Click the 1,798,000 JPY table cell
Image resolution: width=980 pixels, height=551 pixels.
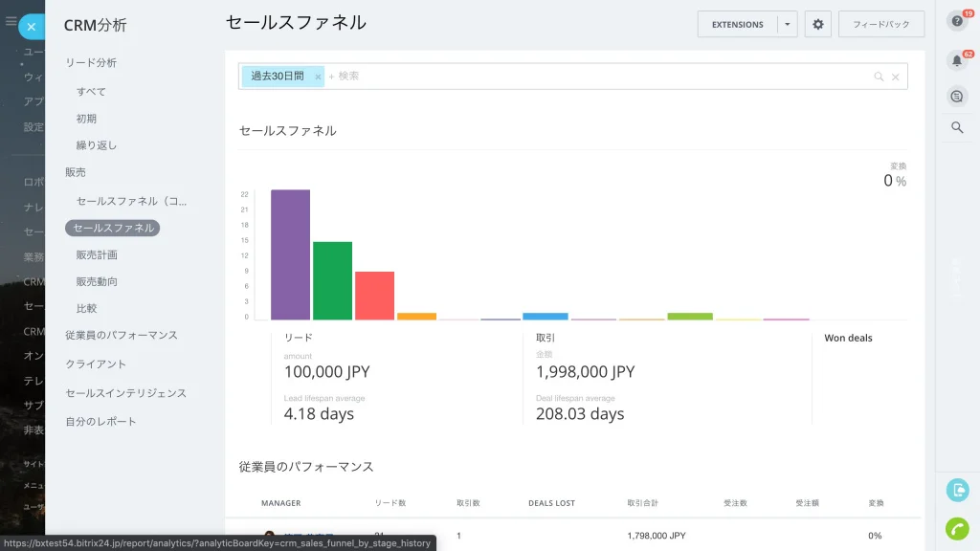click(657, 536)
